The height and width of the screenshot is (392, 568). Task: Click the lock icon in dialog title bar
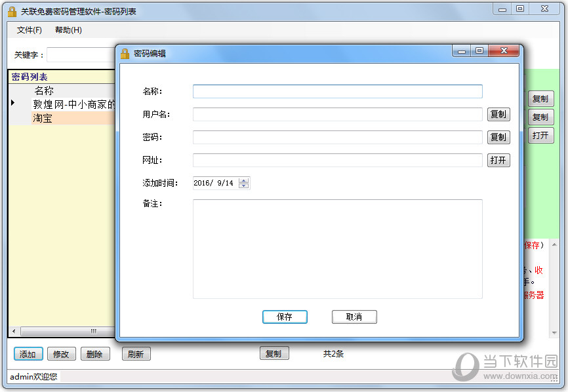125,54
